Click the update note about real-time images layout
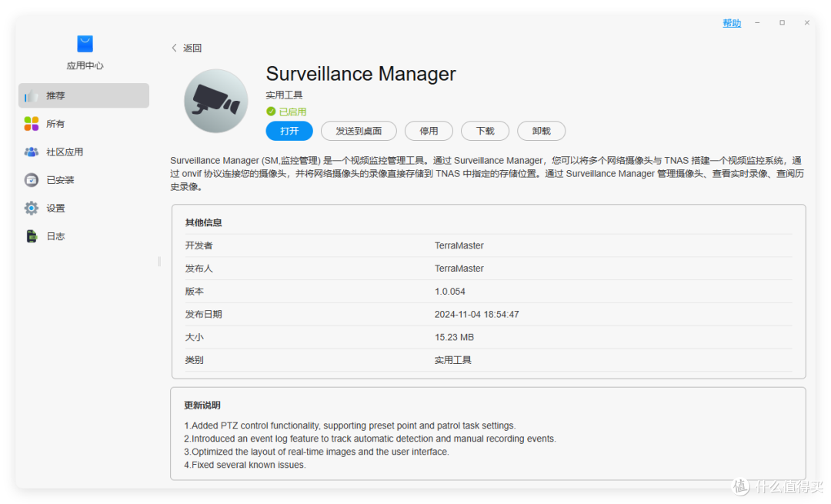Viewport: 831px width, 504px height. [x=316, y=452]
